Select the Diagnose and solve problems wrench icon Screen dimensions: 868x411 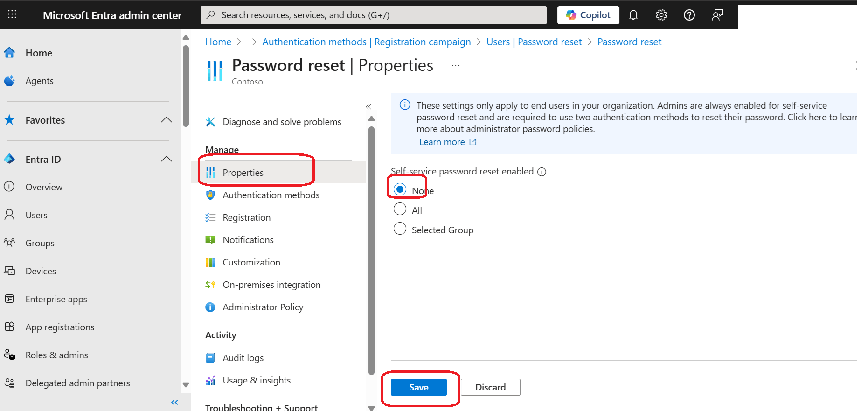211,122
